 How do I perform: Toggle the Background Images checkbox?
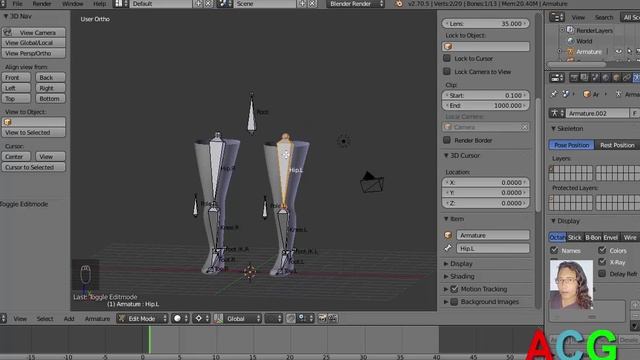tap(454, 302)
